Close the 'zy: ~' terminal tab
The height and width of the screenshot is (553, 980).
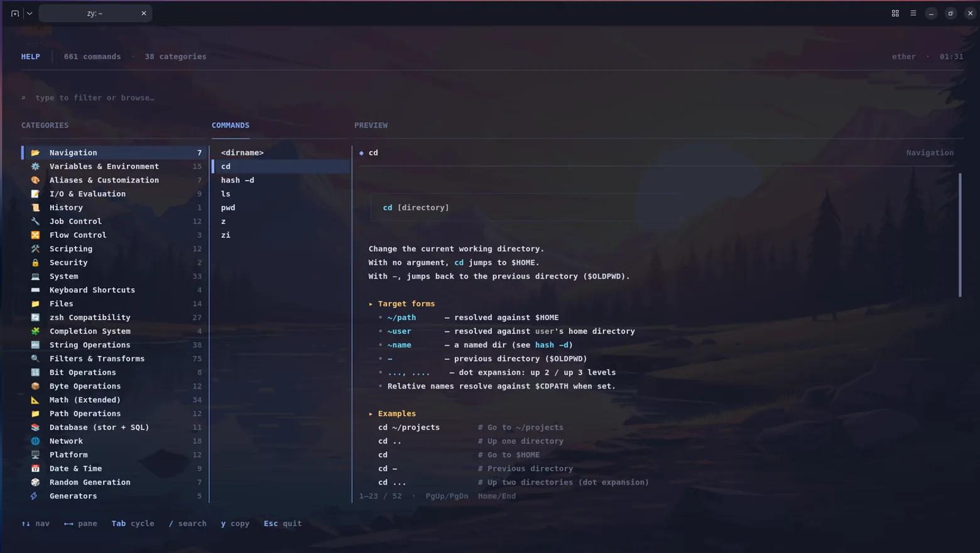(144, 13)
